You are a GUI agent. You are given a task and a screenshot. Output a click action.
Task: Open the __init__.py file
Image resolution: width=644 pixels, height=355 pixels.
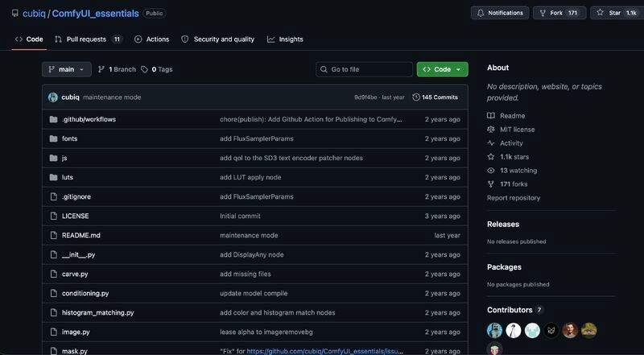click(78, 254)
